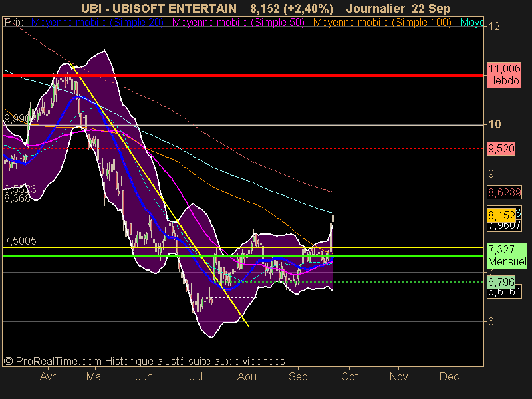This screenshot has width=532, height=399.
Task: Click the "9,520" red price label
Action: tap(501, 148)
